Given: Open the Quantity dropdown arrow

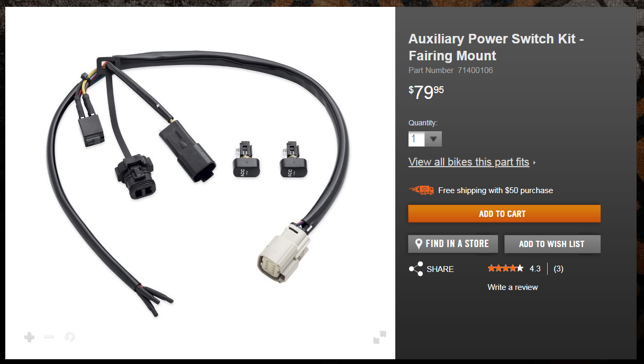Looking at the screenshot, I should pos(433,139).
